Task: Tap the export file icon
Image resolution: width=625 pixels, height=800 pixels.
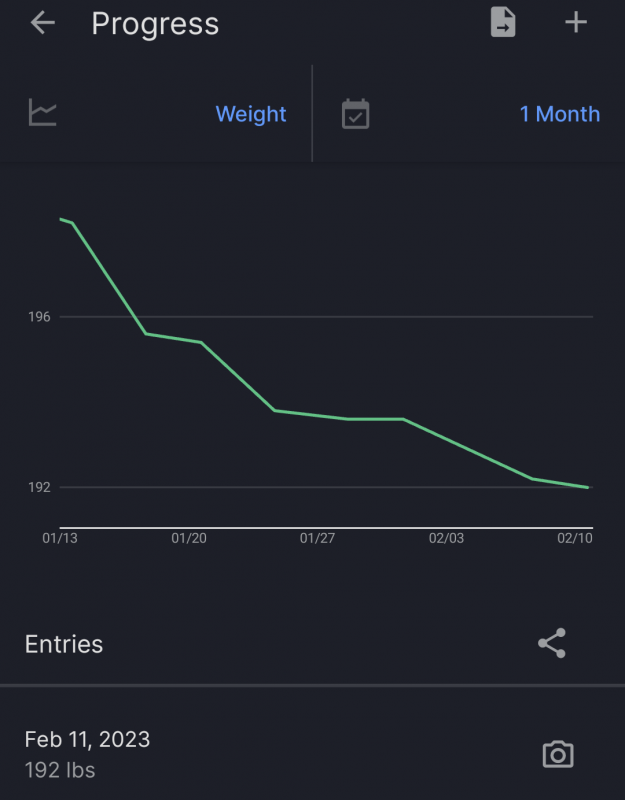Action: (x=503, y=23)
